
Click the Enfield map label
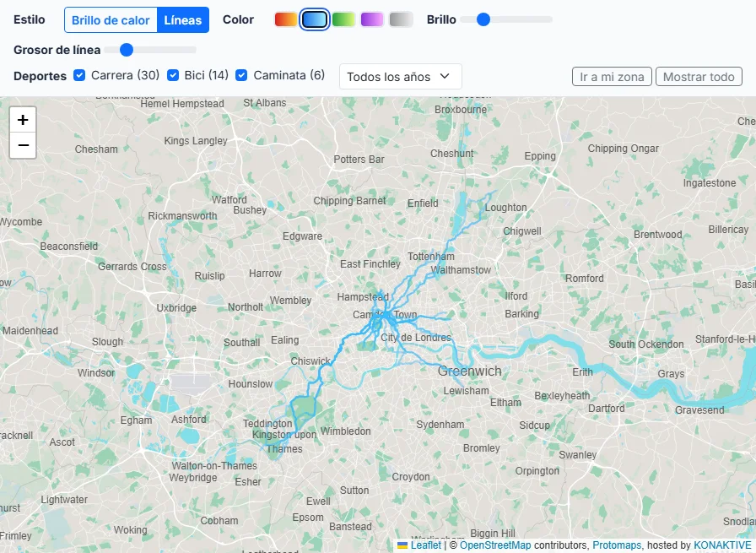click(423, 203)
